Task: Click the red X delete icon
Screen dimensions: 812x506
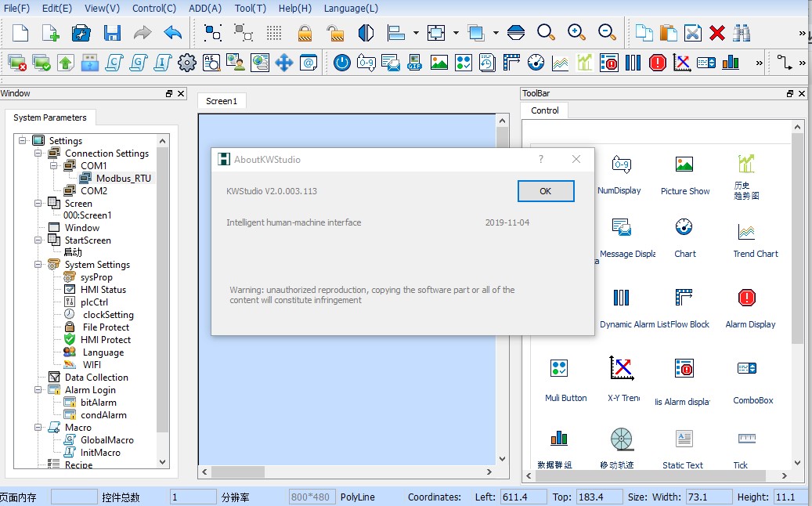Action: pyautogui.click(x=717, y=33)
